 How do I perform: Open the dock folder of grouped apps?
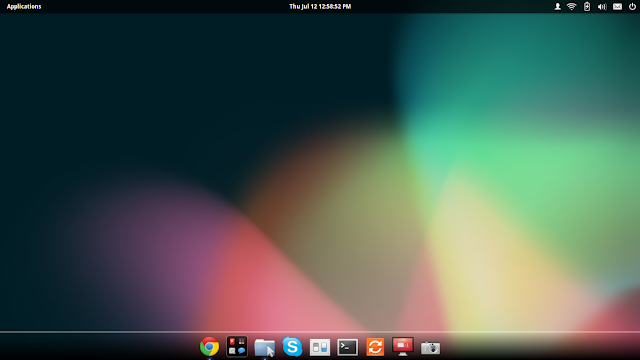pyautogui.click(x=237, y=347)
